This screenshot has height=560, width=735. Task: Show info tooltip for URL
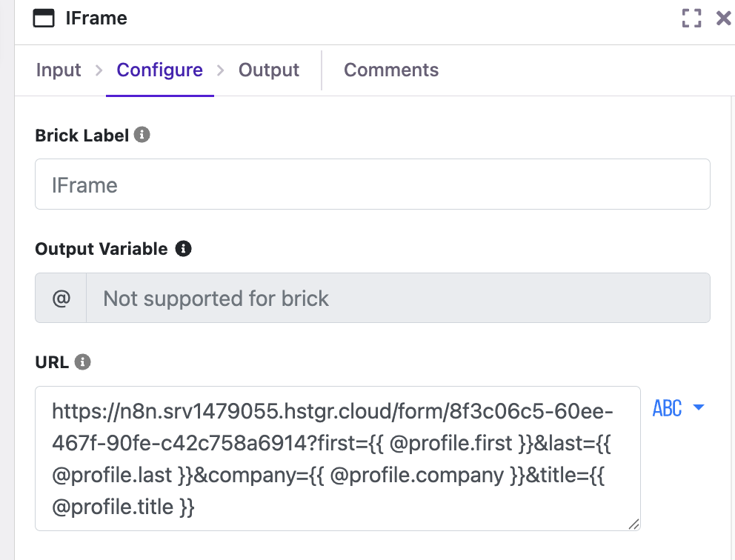pyautogui.click(x=83, y=362)
